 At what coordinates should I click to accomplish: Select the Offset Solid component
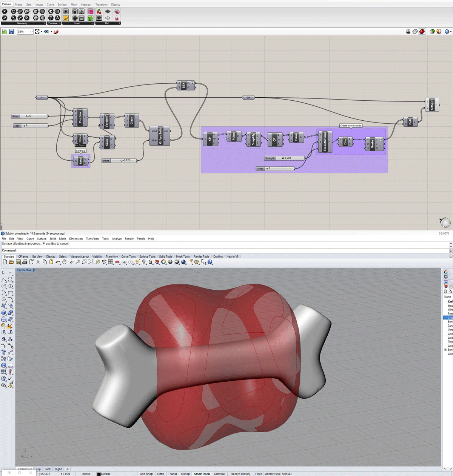tap(160, 136)
